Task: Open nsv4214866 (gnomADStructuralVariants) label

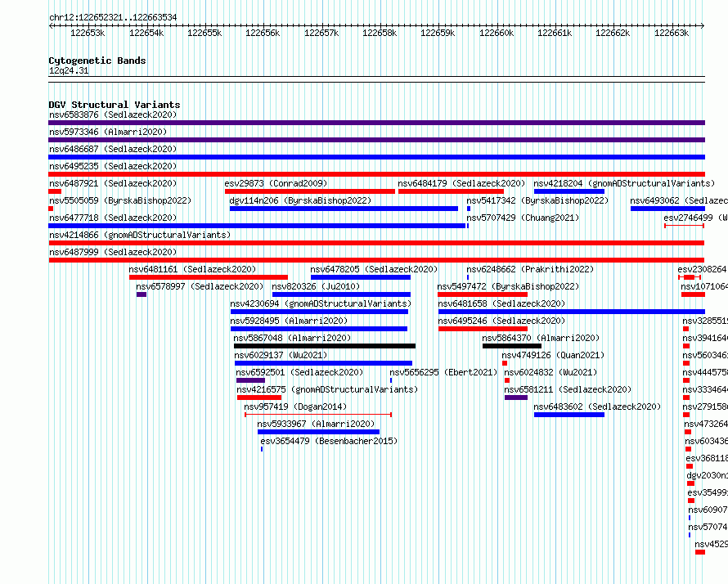Action: click(140, 235)
